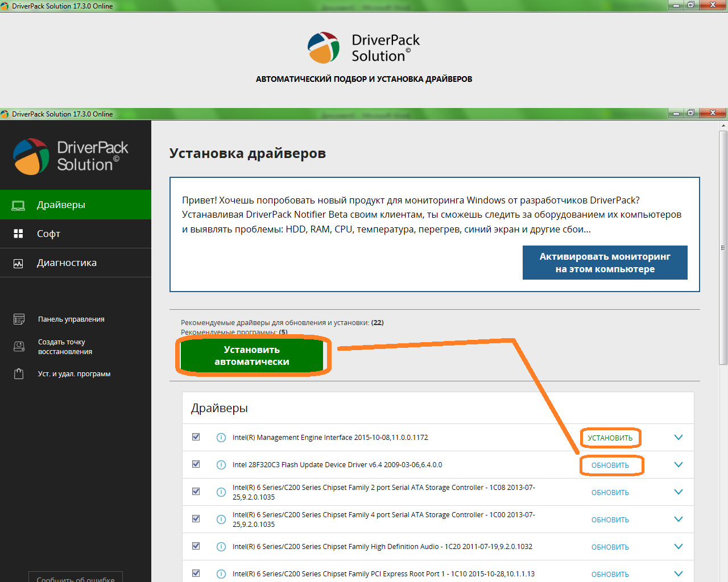Open the Диагностика section
Viewport: 728px width, 582px height.
(76, 263)
